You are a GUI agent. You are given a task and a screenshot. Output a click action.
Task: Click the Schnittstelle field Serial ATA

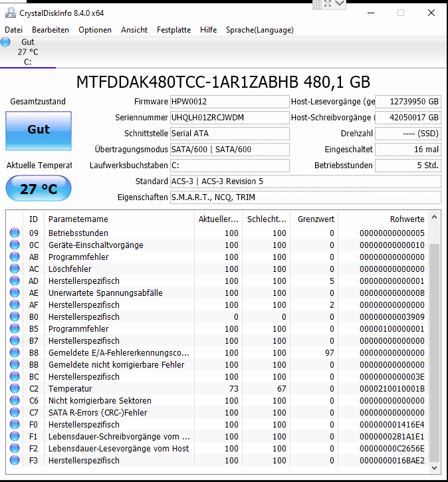230,134
